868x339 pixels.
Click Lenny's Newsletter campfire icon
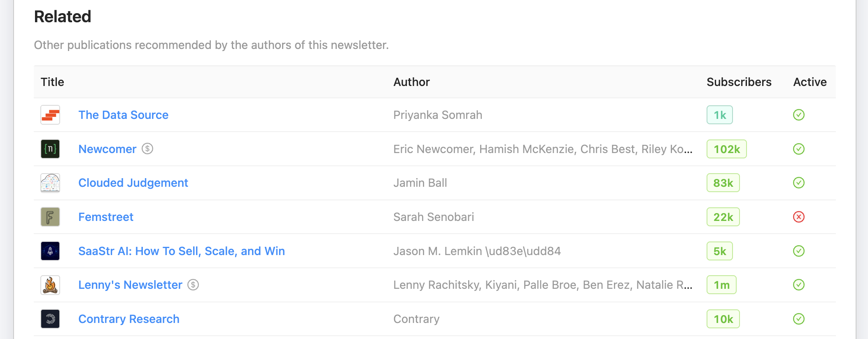pos(50,285)
